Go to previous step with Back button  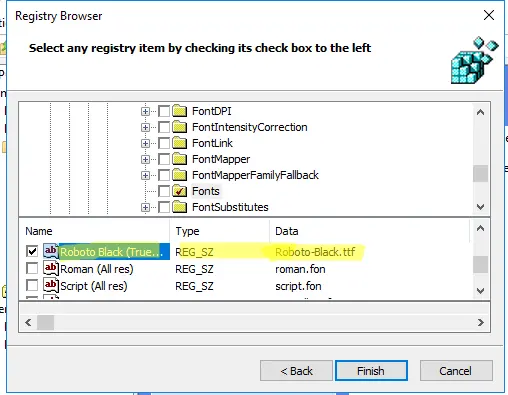click(x=296, y=371)
